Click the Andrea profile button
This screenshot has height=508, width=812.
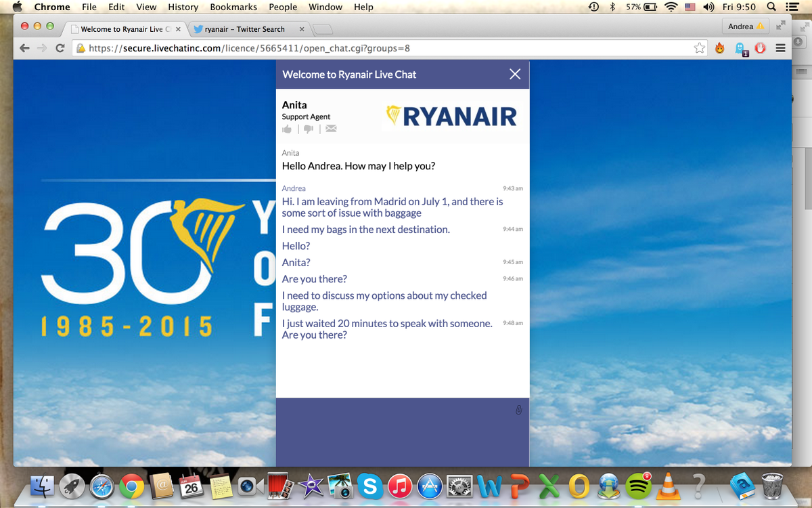746,26
